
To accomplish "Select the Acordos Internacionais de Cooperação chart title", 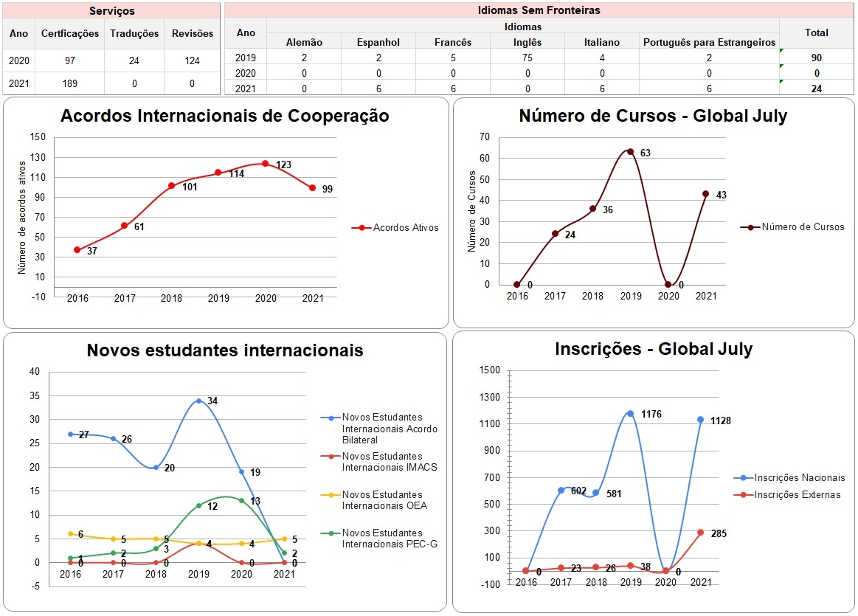I will [225, 117].
